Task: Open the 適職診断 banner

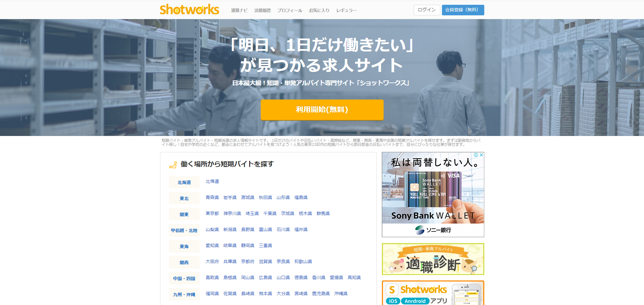Action: (433, 259)
